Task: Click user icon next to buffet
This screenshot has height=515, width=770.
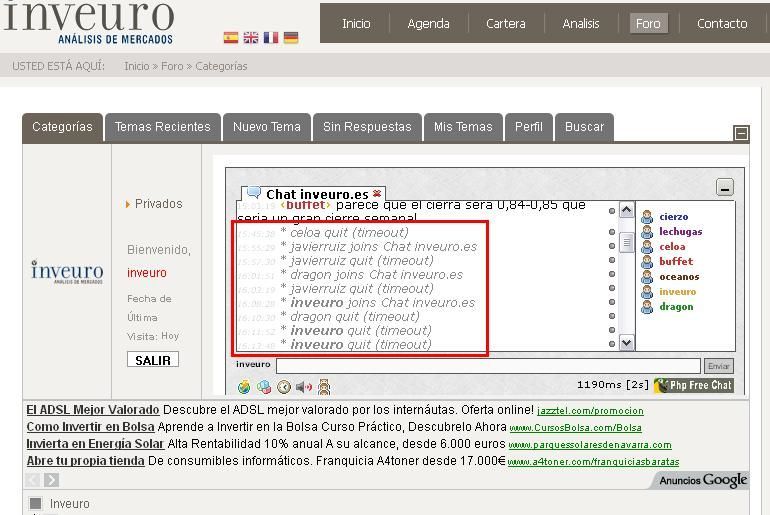Action: click(647, 261)
